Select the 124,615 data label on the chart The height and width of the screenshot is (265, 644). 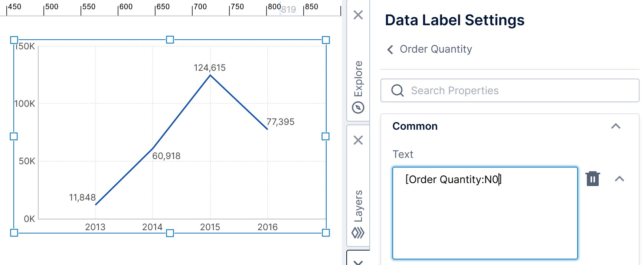(210, 67)
